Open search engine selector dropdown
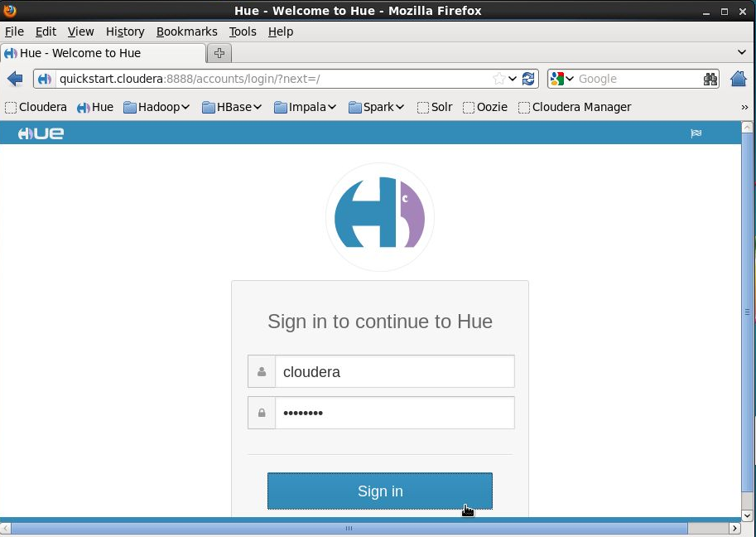Screen dimensions: 756x537 pyautogui.click(x=570, y=79)
